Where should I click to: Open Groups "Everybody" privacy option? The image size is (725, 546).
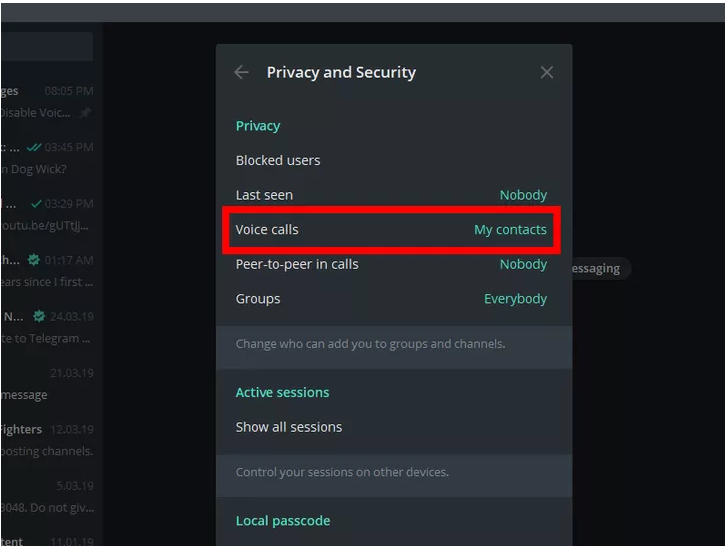[x=515, y=298]
